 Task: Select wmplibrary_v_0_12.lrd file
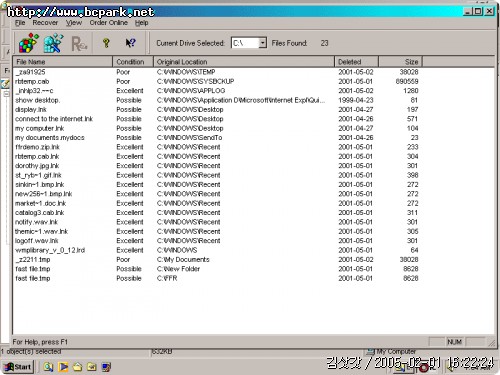pos(50,250)
